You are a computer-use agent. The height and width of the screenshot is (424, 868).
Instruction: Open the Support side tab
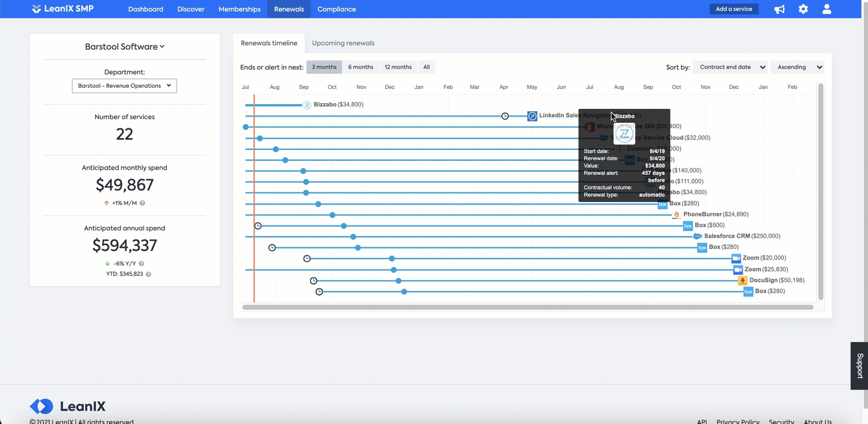[860, 366]
